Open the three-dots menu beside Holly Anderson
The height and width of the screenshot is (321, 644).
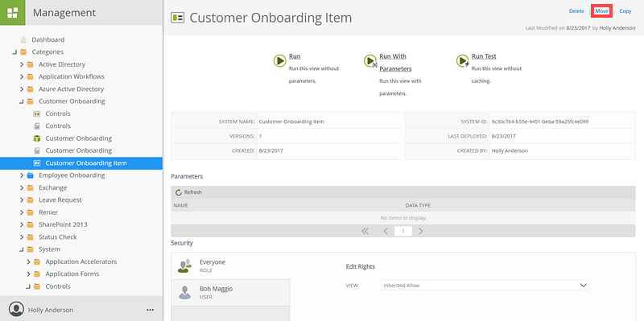coord(150,310)
